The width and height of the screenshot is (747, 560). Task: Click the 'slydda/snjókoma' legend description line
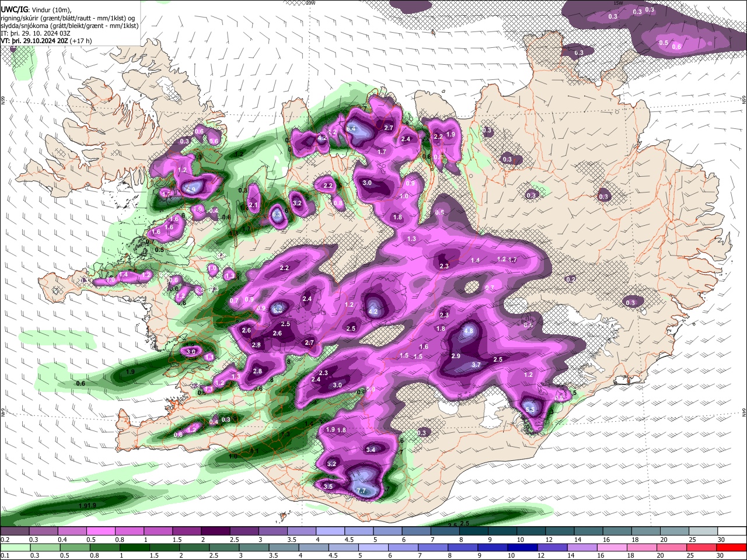point(69,26)
